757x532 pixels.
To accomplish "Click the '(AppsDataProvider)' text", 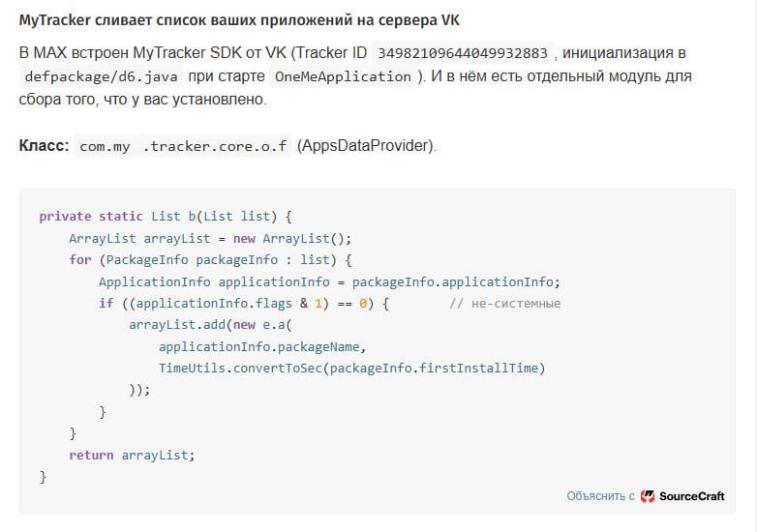I will (367, 146).
